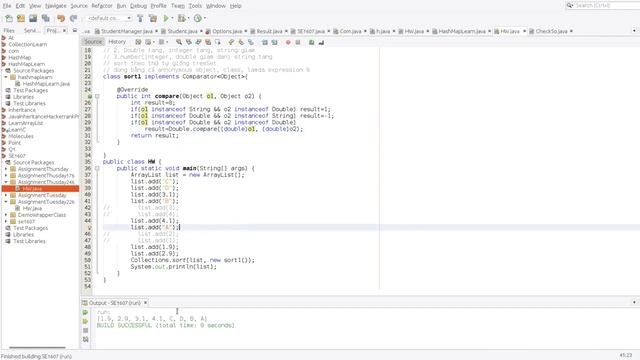Minimize the Projects panel window group
Screen dimensions: 640x360
point(75,31)
